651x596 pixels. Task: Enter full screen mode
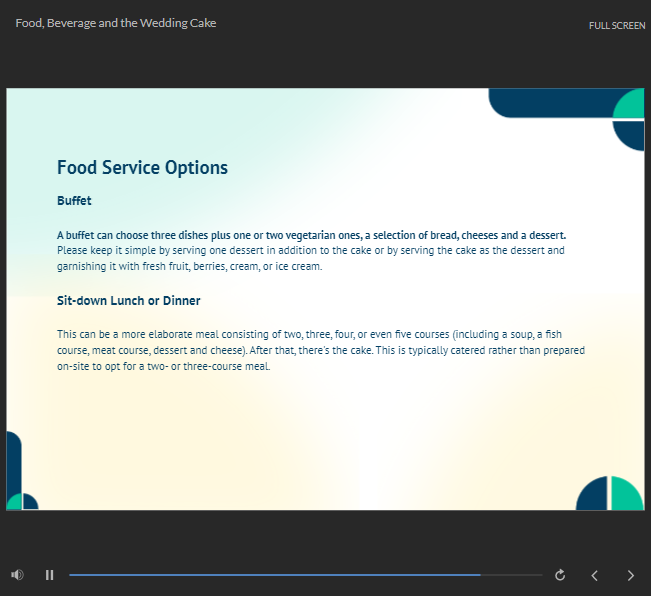(x=616, y=25)
